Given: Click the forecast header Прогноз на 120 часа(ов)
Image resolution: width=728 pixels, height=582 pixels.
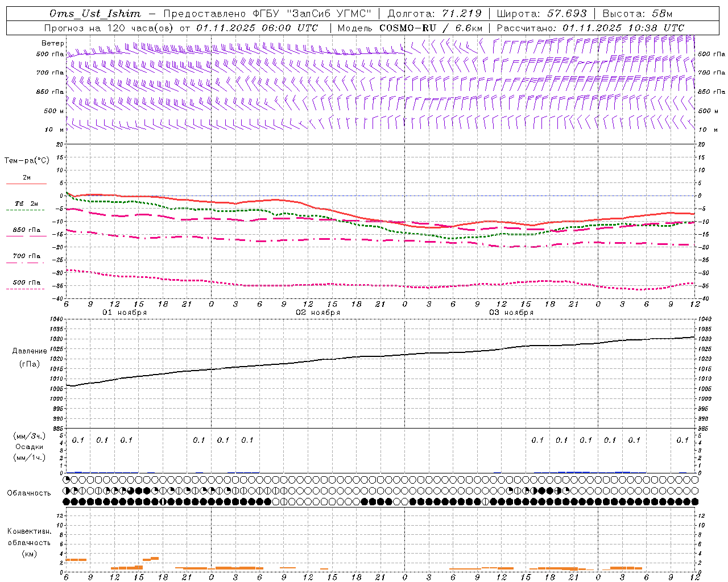Looking at the screenshot, I should [x=109, y=28].
